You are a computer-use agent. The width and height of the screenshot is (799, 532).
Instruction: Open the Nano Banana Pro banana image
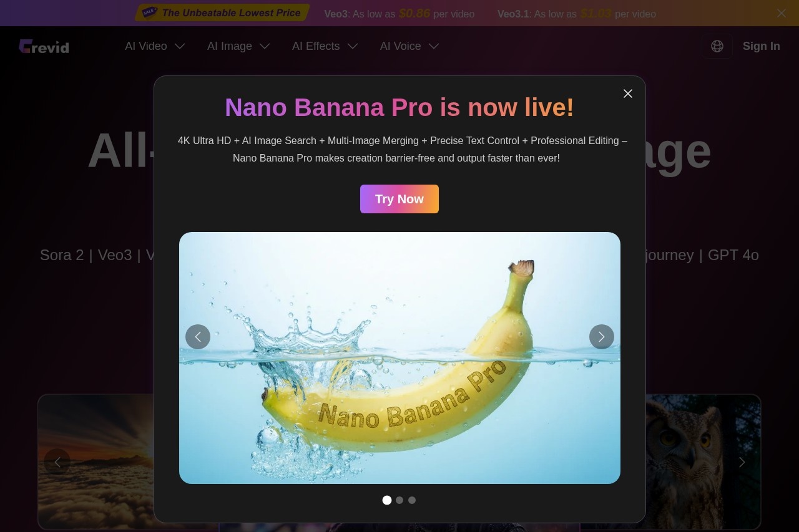399,358
